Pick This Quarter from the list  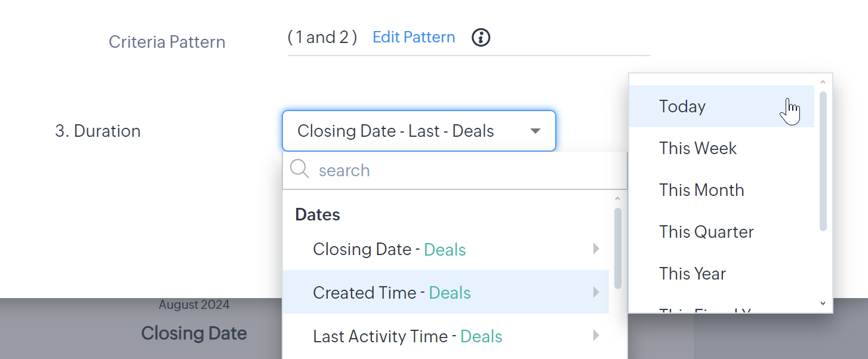706,232
